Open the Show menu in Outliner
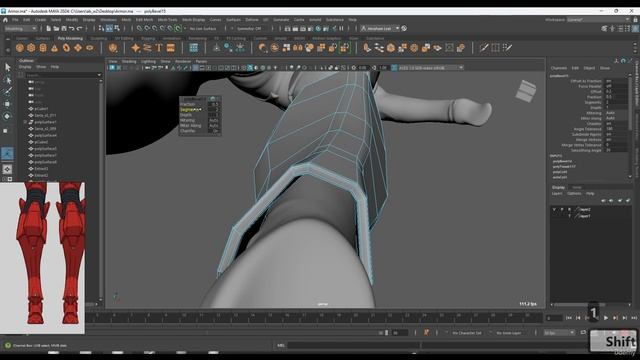The width and height of the screenshot is (640, 360). (x=41, y=67)
